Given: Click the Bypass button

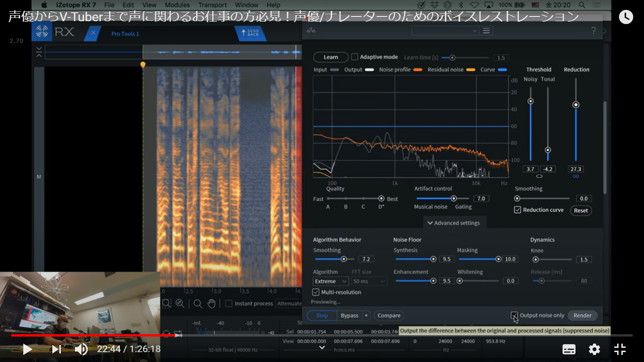Looking at the screenshot, I should point(349,315).
